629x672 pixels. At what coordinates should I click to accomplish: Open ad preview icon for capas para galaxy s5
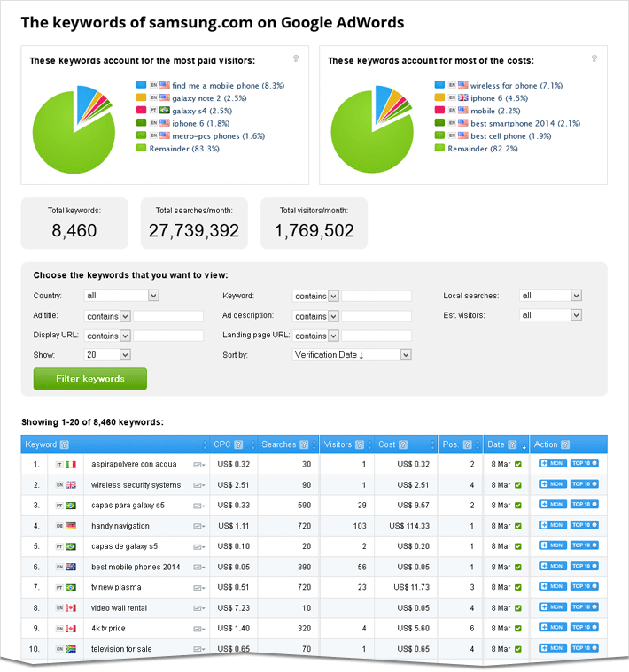click(199, 506)
